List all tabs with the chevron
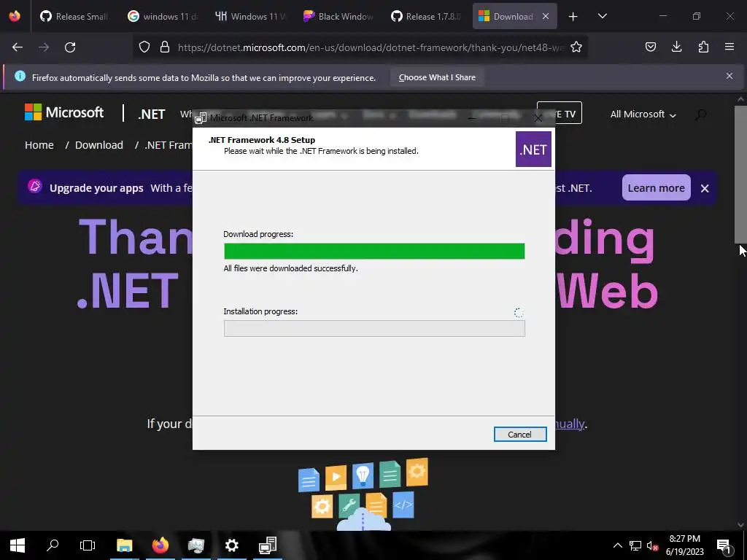Viewport: 747px width, 560px height. click(602, 16)
